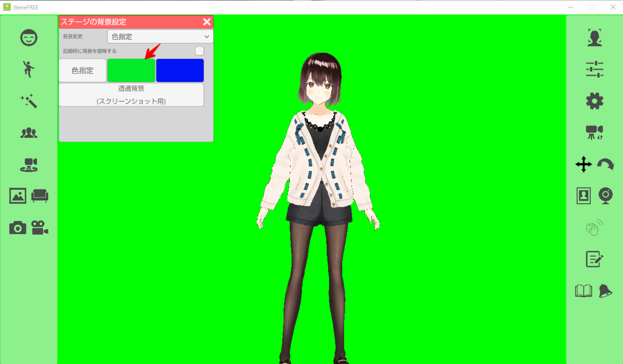Image resolution: width=623 pixels, height=364 pixels.
Task: Take a screenshot with the camera icon
Action: pos(17,227)
